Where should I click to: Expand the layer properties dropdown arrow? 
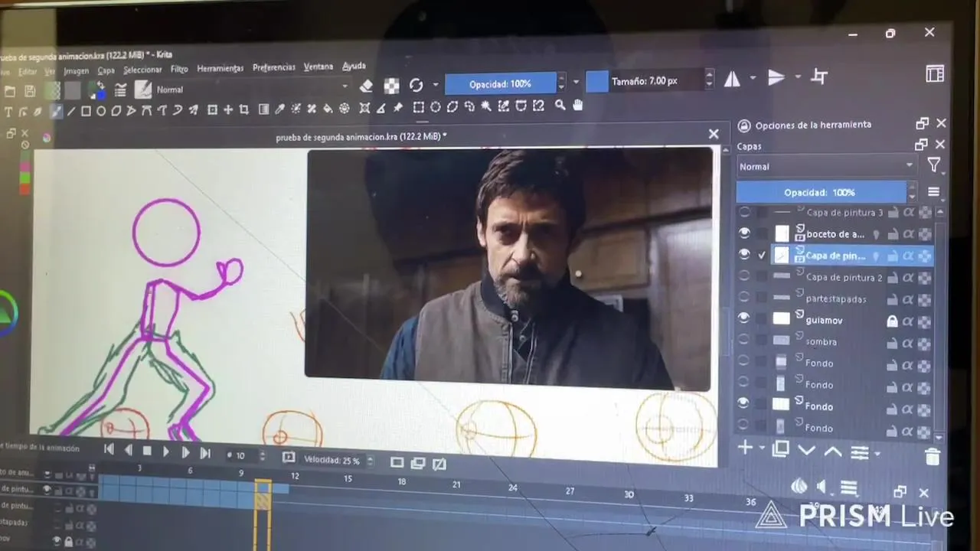pyautogui.click(x=877, y=454)
